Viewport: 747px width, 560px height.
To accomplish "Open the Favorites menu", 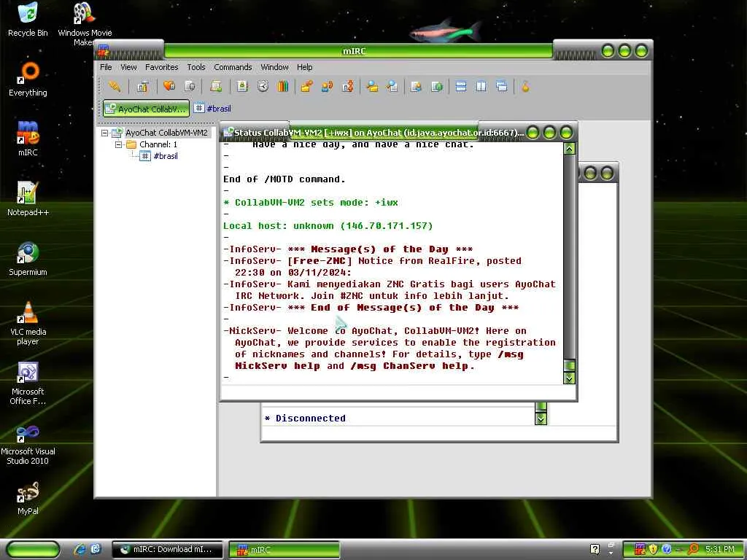I will coord(161,67).
